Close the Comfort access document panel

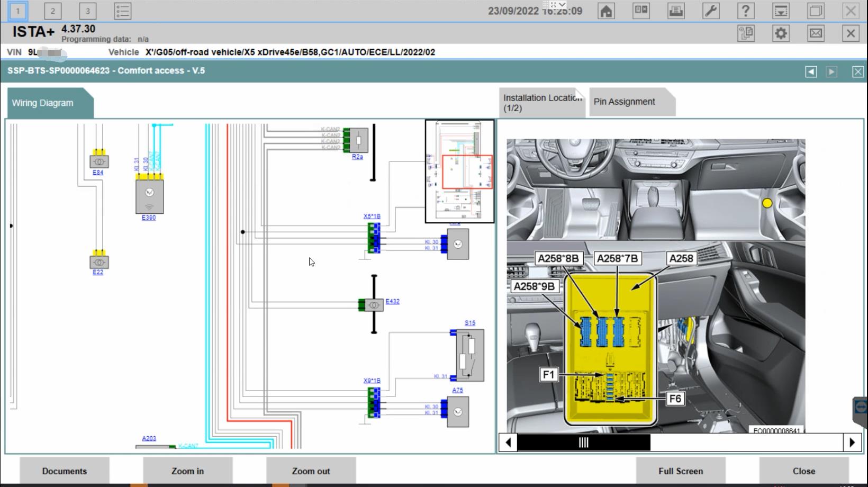(x=858, y=71)
